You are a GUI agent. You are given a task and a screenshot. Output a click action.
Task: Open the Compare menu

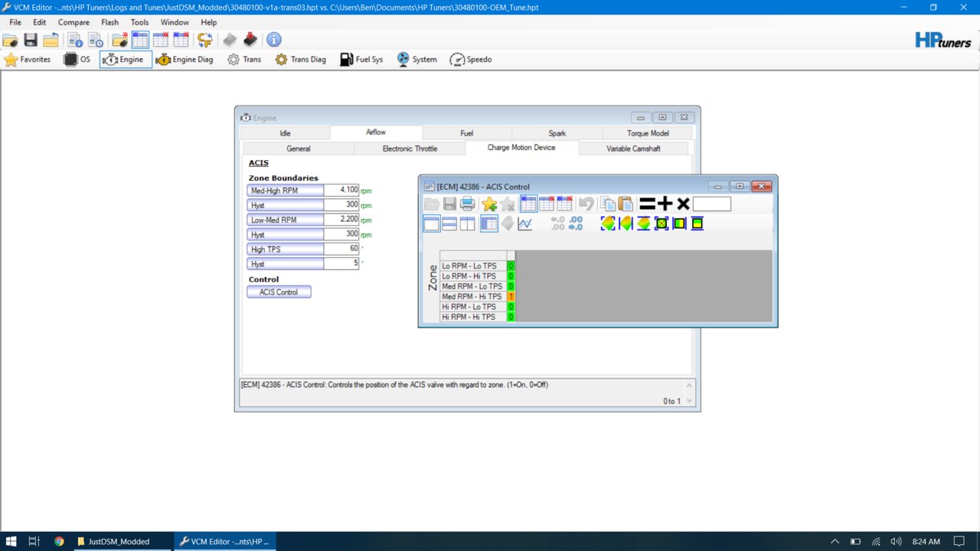pos(73,22)
